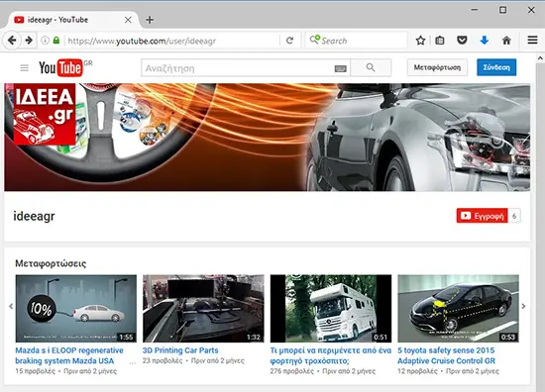Screen dimensions: 545x392
Task: Bookmark this page with the star icon
Action: [x=420, y=41]
